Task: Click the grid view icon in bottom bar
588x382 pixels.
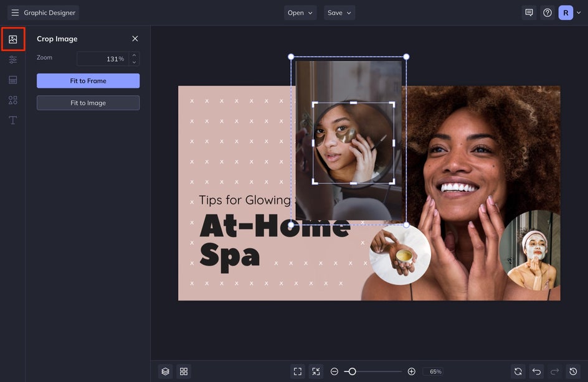Action: (x=184, y=371)
